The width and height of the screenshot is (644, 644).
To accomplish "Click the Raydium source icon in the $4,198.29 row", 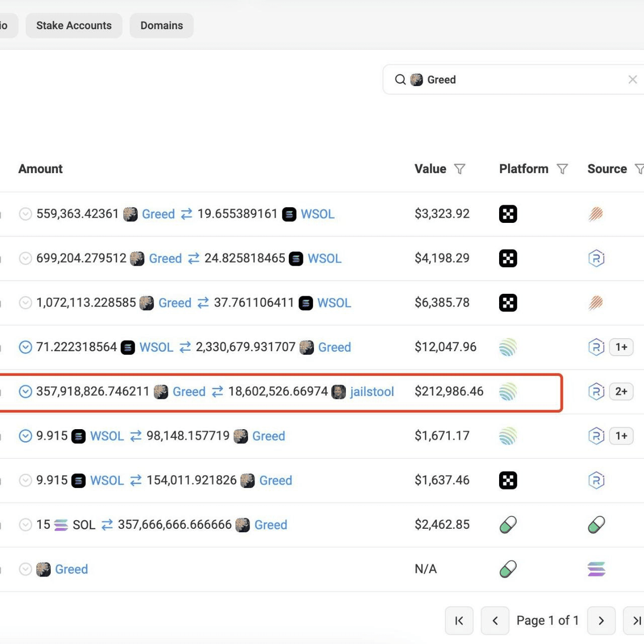I will pyautogui.click(x=596, y=259).
